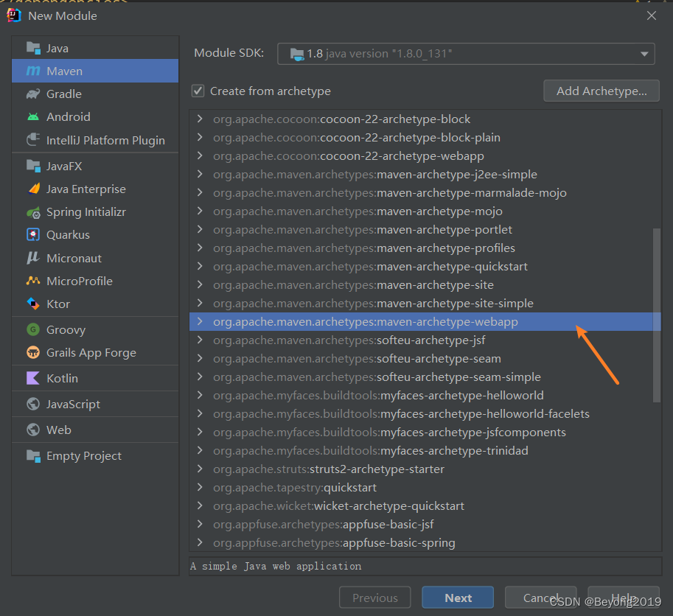Select Spring Initializr module type label
The image size is (673, 616).
[x=86, y=212]
